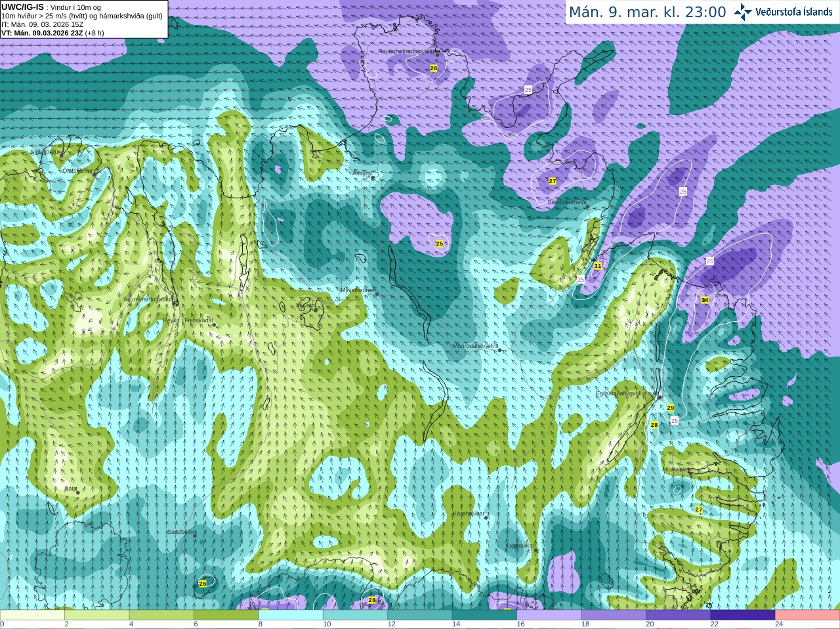Click the yellow 34 gust marker
This screenshot has width=840, height=629.
(704, 300)
